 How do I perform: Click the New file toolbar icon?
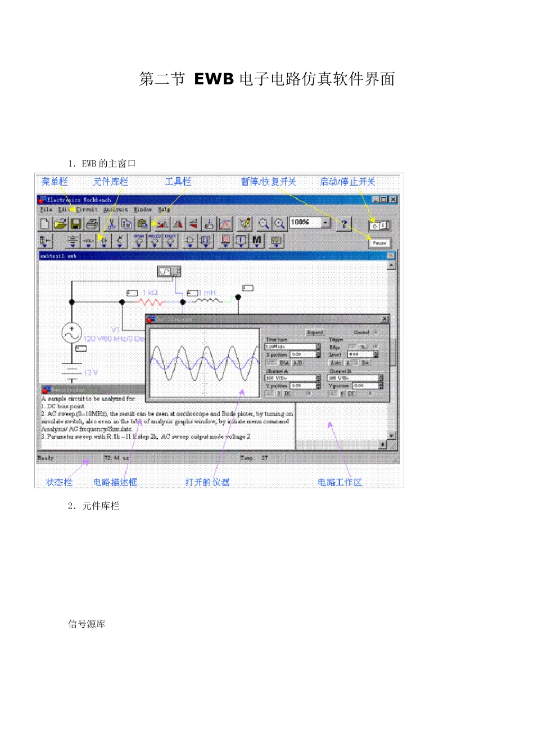(46, 224)
